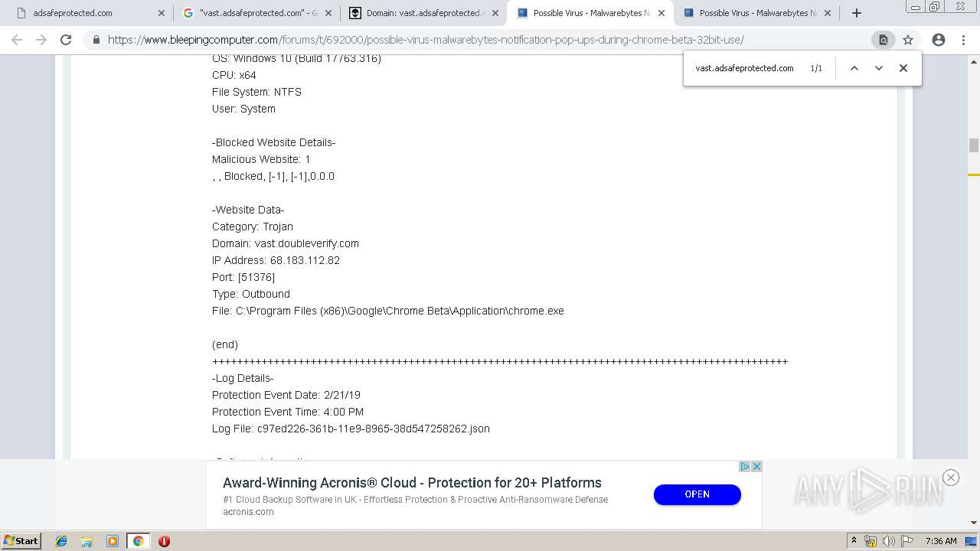This screenshot has width=980, height=551.
Task: Click the IP Address: 68.183.112.82 line
Action: [276, 260]
